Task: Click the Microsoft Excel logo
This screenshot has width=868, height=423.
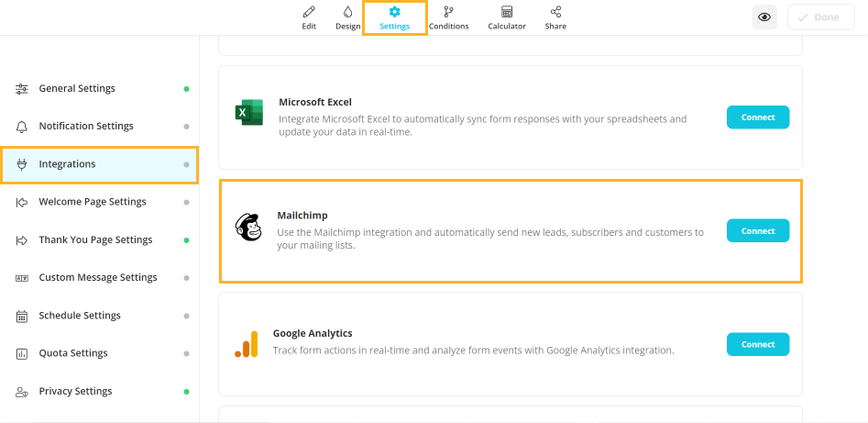Action: (248, 113)
